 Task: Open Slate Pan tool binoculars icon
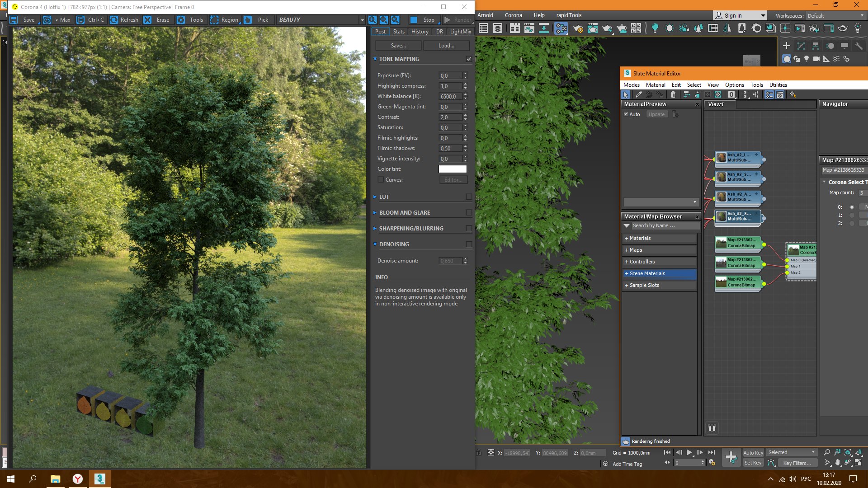tap(712, 428)
